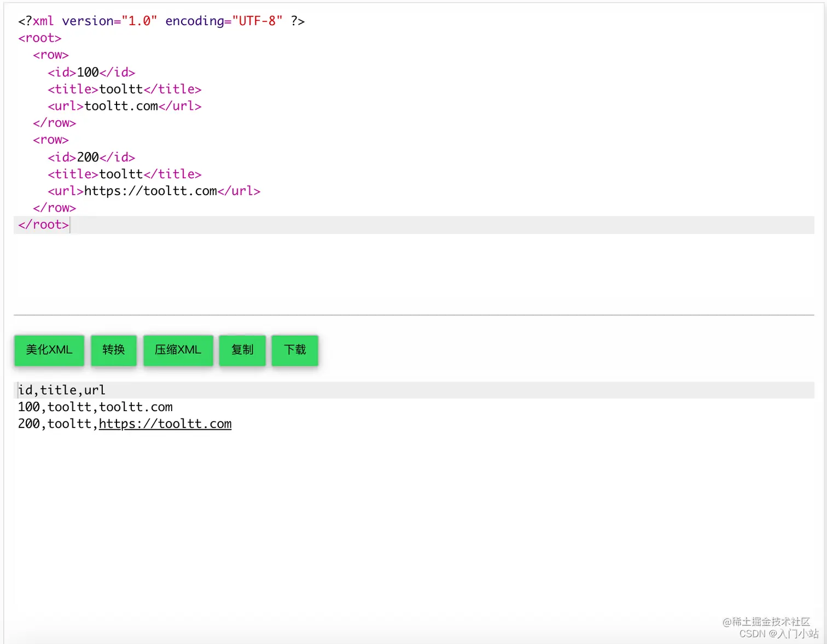
Task: Click the title line under id 100
Action: [x=125, y=89]
